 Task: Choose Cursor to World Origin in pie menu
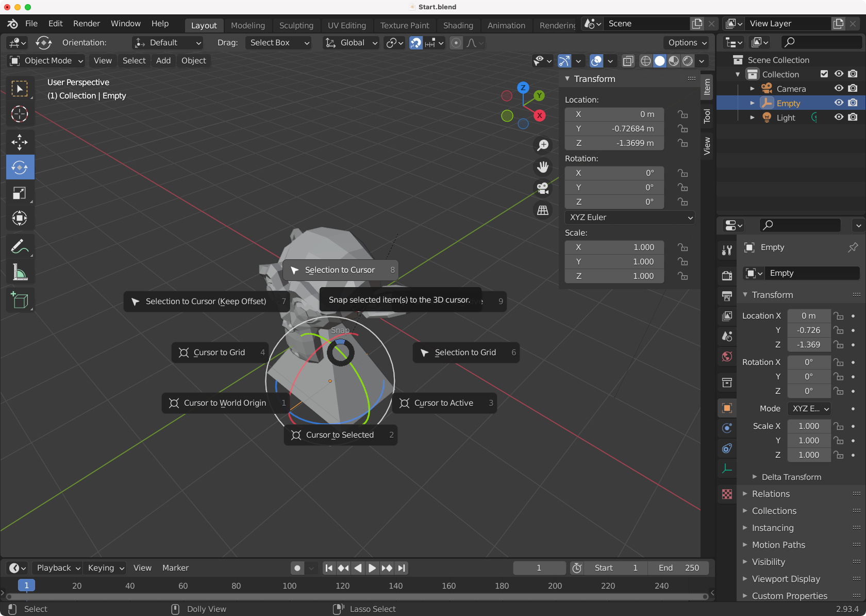(x=225, y=403)
